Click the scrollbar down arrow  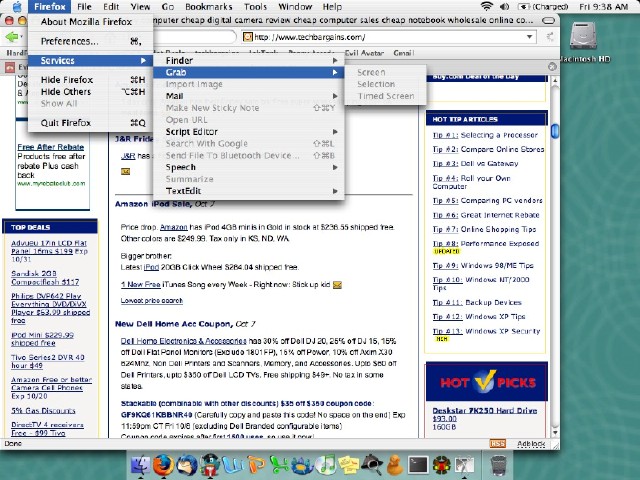(x=555, y=432)
